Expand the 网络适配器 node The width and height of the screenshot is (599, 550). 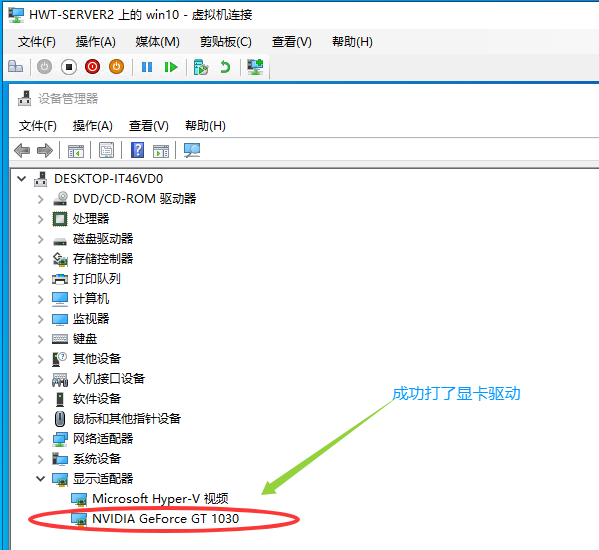tap(40, 439)
